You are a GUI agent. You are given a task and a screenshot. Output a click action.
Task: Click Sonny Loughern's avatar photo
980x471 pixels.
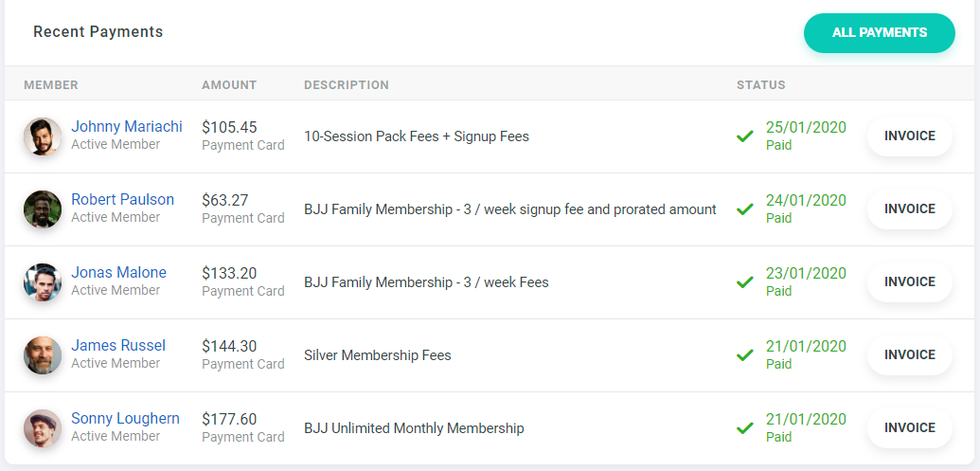(x=43, y=428)
